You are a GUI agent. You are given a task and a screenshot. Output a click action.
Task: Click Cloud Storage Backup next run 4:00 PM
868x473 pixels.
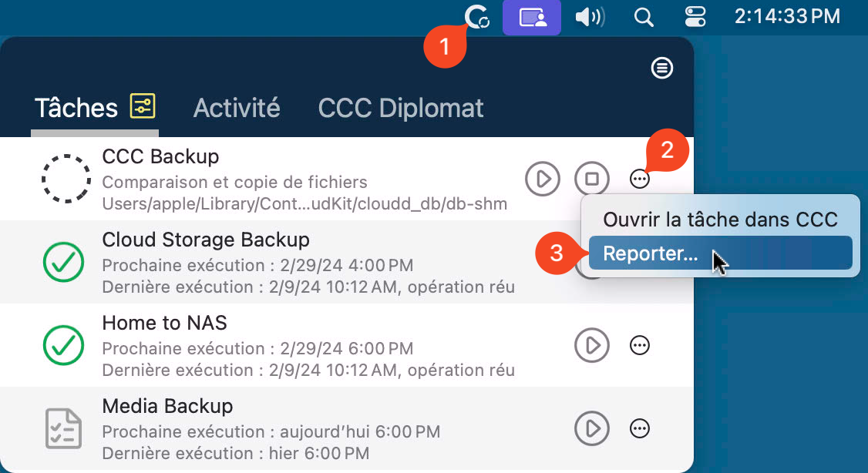[257, 265]
